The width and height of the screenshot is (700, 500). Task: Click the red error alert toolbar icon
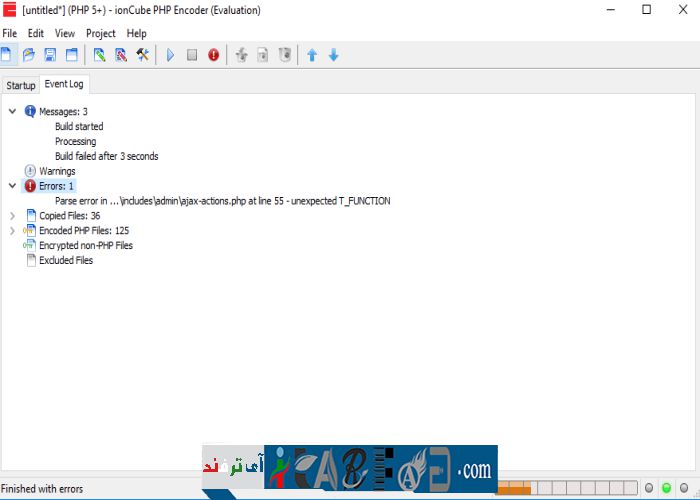213,55
